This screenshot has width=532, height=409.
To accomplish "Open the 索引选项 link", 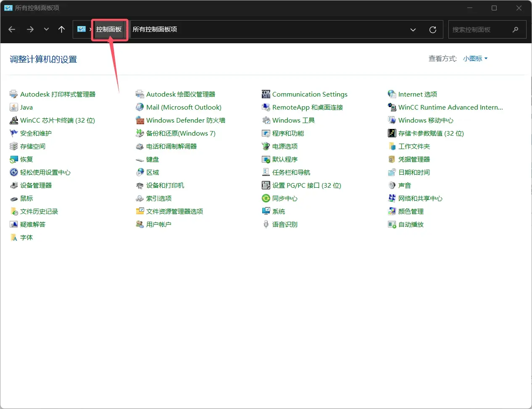I will click(x=159, y=198).
